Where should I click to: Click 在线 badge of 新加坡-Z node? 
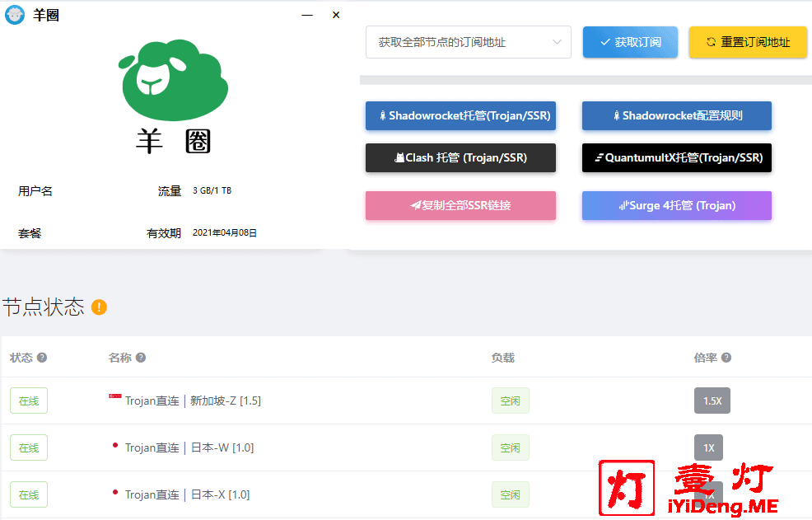(x=29, y=401)
